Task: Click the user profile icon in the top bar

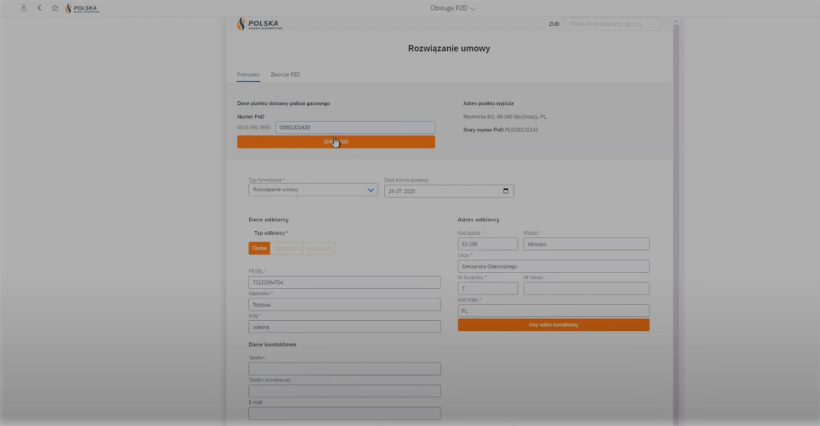Action: coord(24,8)
